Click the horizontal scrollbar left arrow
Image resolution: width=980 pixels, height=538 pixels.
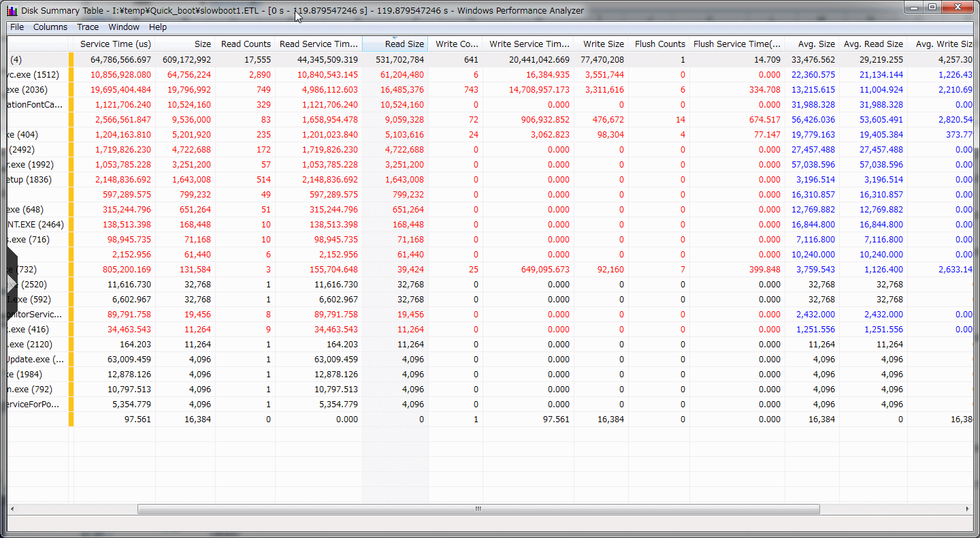point(12,509)
